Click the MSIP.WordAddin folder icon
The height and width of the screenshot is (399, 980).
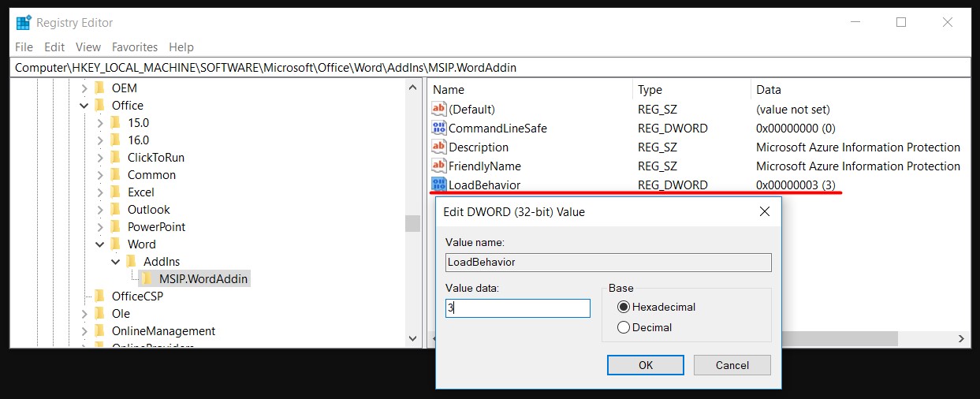coord(147,279)
